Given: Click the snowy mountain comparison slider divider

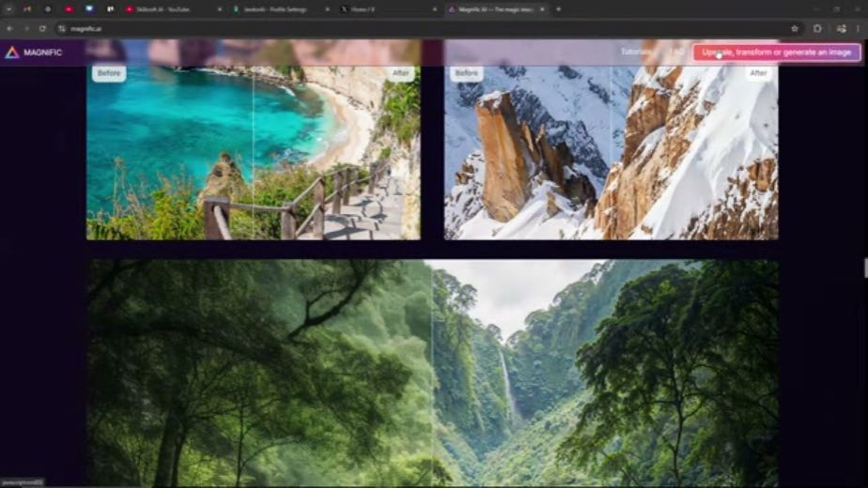Looking at the screenshot, I should point(611,152).
